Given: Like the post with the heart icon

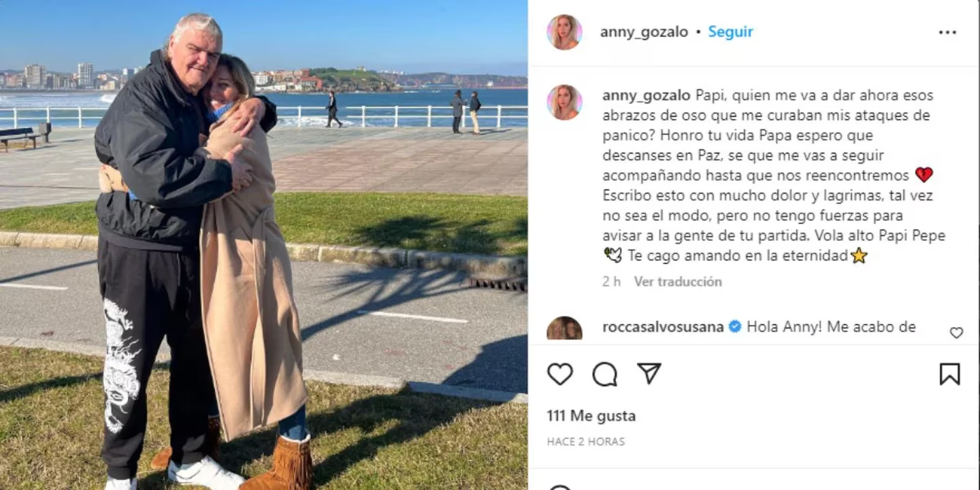Looking at the screenshot, I should tap(560, 374).
